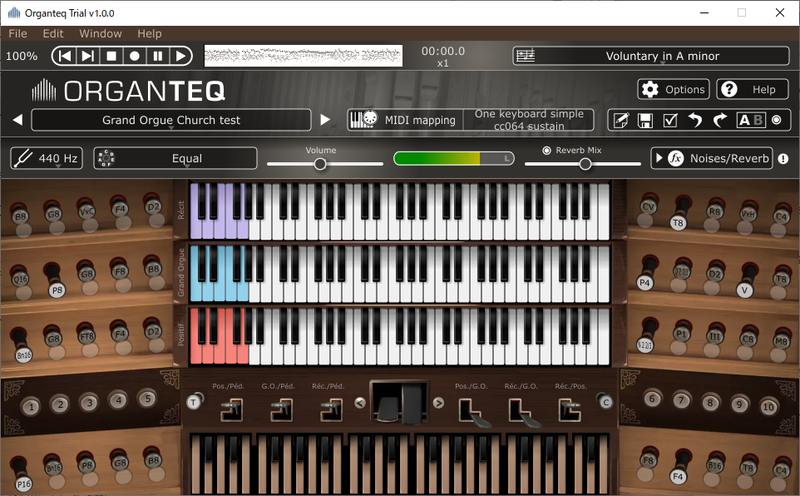Click the Volume slider handle
The width and height of the screenshot is (800, 496).
pyautogui.click(x=320, y=164)
